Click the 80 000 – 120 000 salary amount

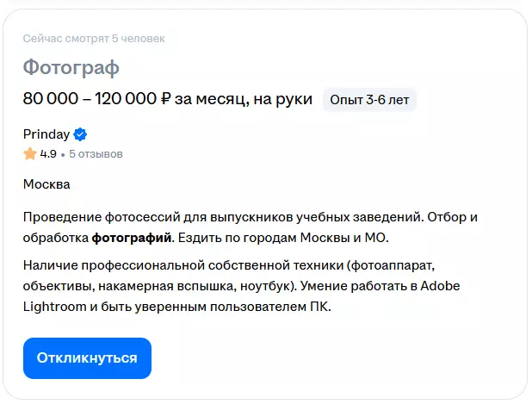click(x=90, y=100)
